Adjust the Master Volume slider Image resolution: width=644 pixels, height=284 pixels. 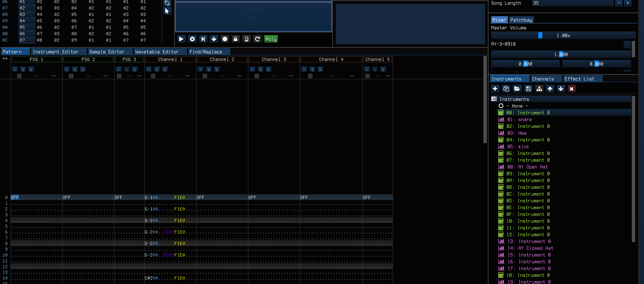click(x=563, y=36)
